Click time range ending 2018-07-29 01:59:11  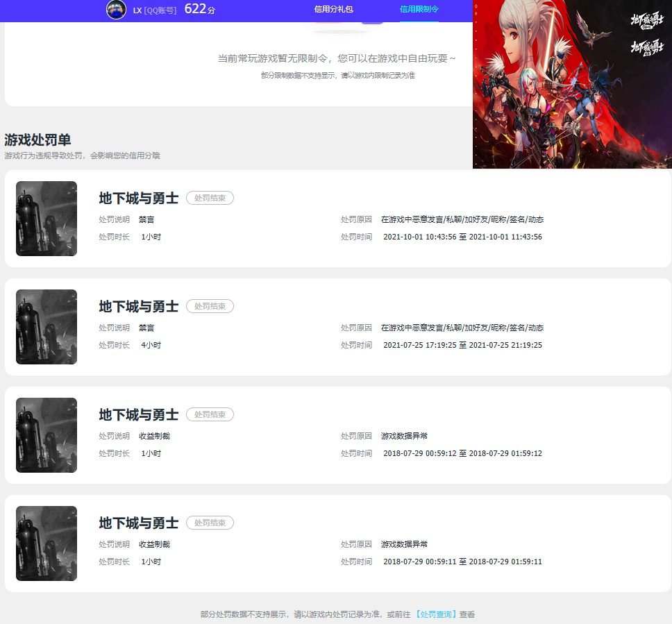[462, 562]
